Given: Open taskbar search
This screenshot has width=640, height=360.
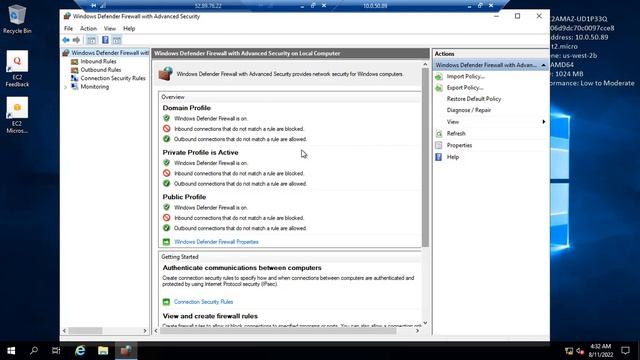Looking at the screenshot, I should [x=34, y=351].
